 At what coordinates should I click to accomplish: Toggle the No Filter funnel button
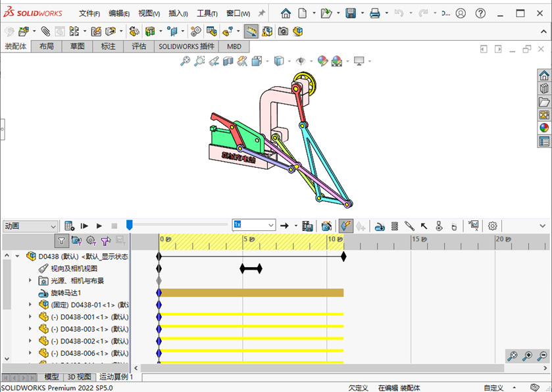point(61,241)
